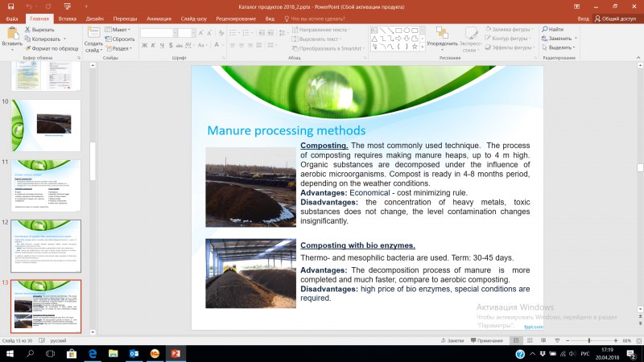Click zoom out minus button
The width and height of the screenshot is (644, 362).
pos(568,340)
